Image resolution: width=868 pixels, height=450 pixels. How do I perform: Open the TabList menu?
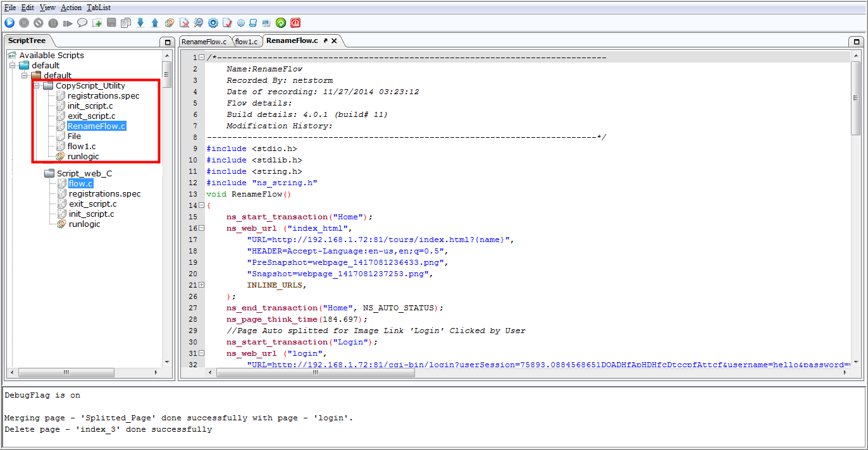[99, 8]
